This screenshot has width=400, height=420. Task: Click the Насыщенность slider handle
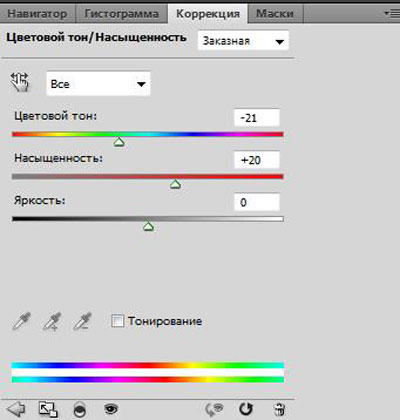coord(175,184)
